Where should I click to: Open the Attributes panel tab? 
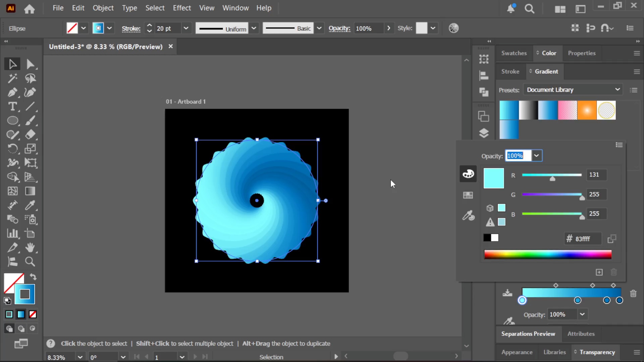pyautogui.click(x=581, y=334)
